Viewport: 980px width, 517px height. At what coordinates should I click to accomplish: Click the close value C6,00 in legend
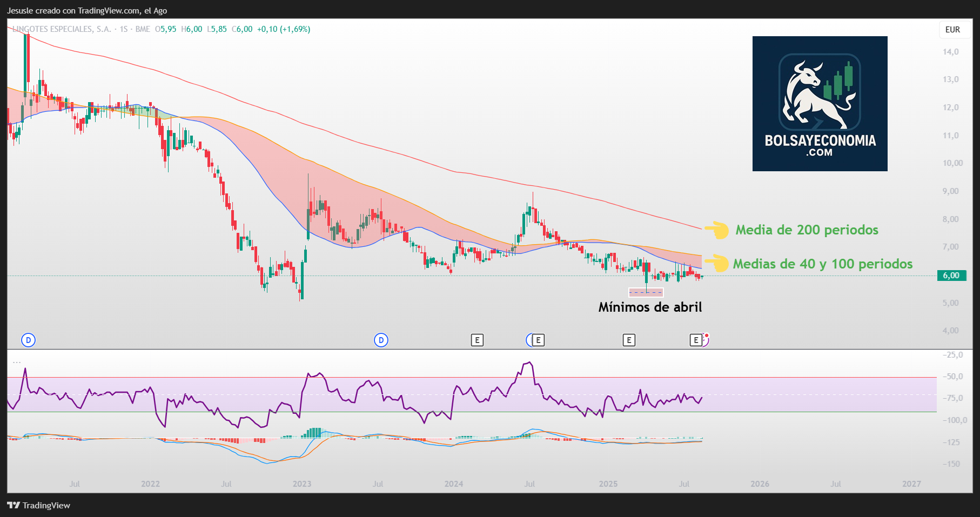242,29
